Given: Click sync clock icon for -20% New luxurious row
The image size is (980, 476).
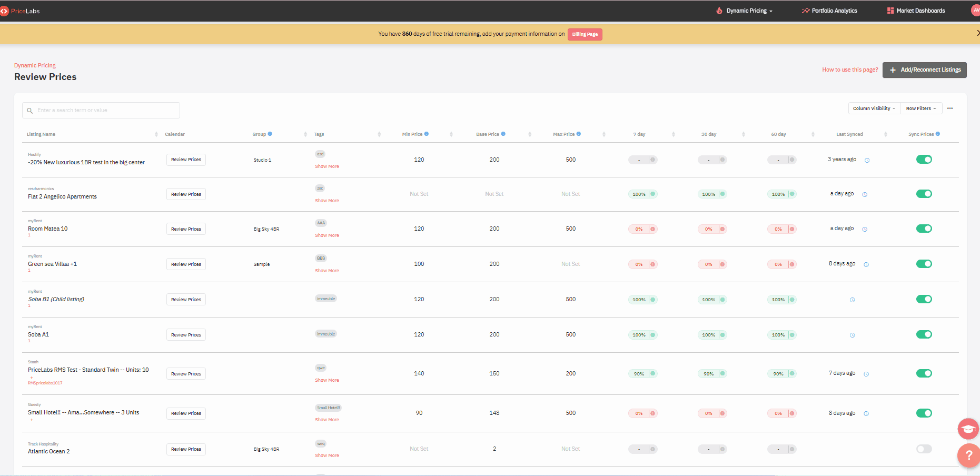Looking at the screenshot, I should click(867, 160).
